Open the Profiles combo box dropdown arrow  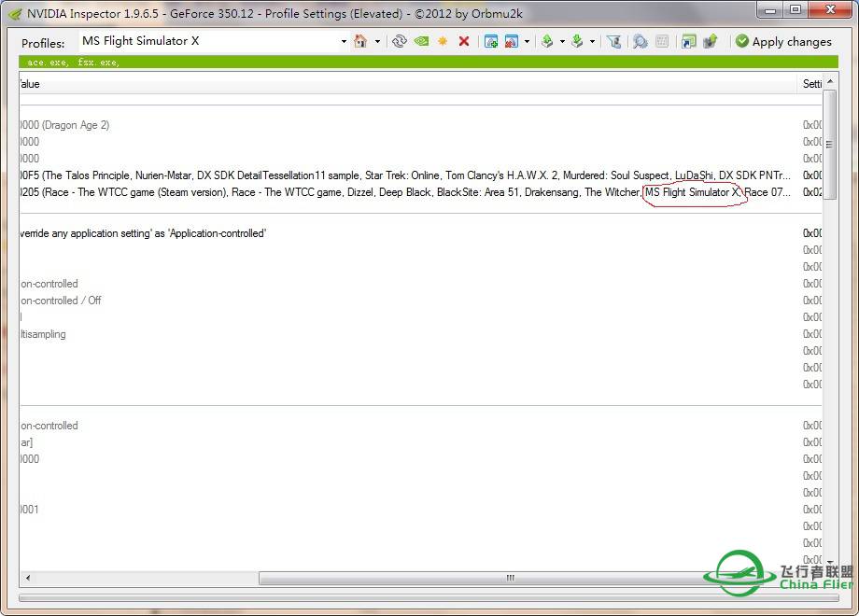(344, 41)
